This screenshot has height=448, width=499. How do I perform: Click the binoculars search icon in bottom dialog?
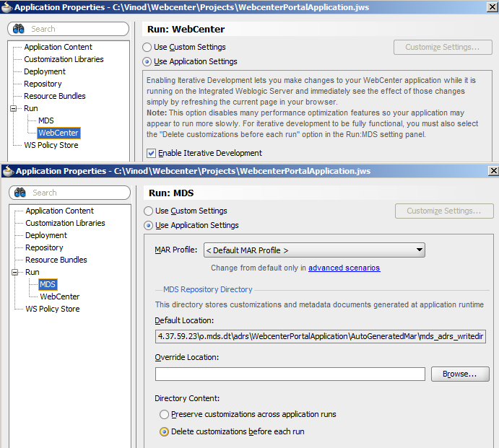(x=20, y=193)
